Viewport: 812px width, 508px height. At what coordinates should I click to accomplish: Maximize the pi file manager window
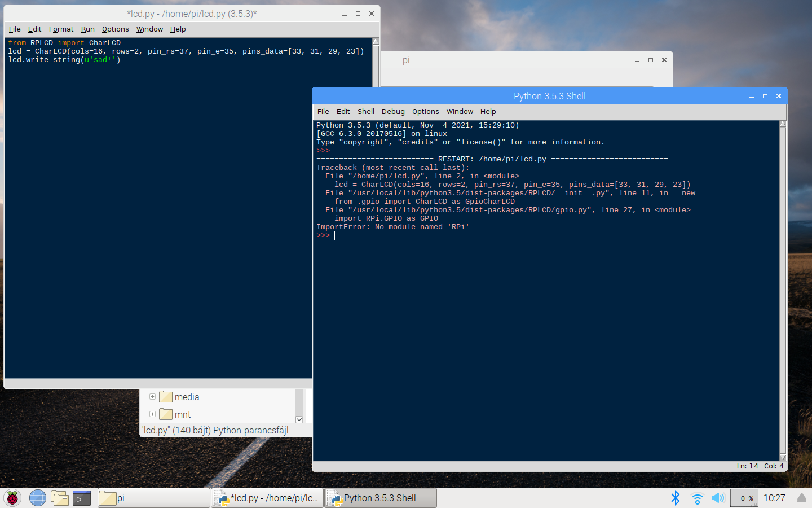tap(651, 60)
